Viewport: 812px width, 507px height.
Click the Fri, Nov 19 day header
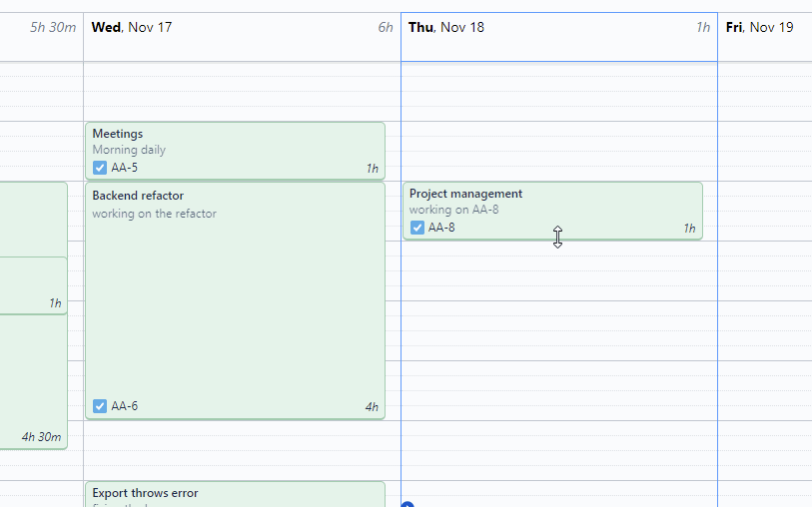759,27
